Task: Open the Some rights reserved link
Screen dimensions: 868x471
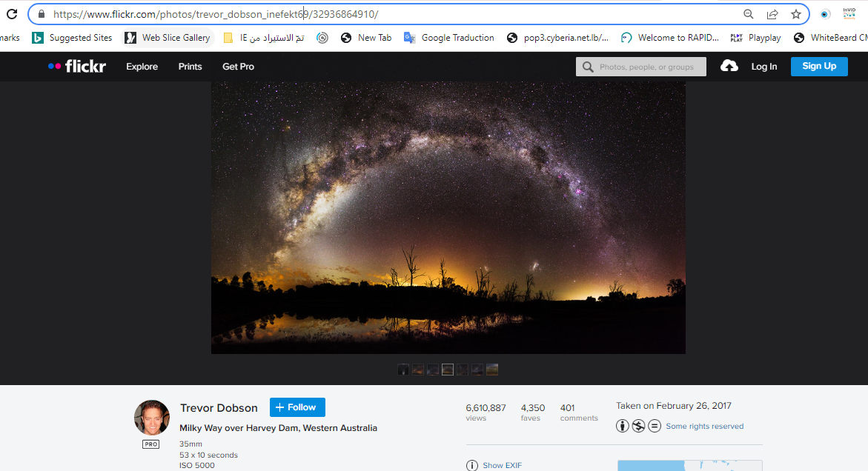Action: tap(704, 426)
